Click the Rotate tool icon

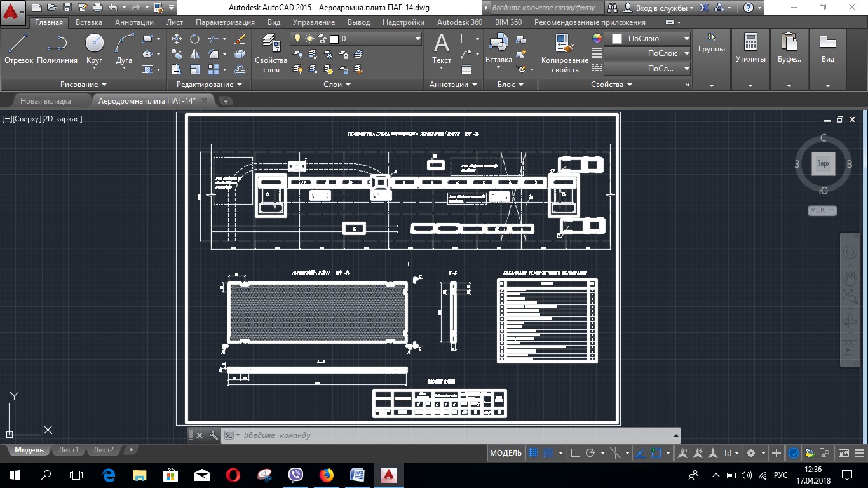(x=194, y=39)
